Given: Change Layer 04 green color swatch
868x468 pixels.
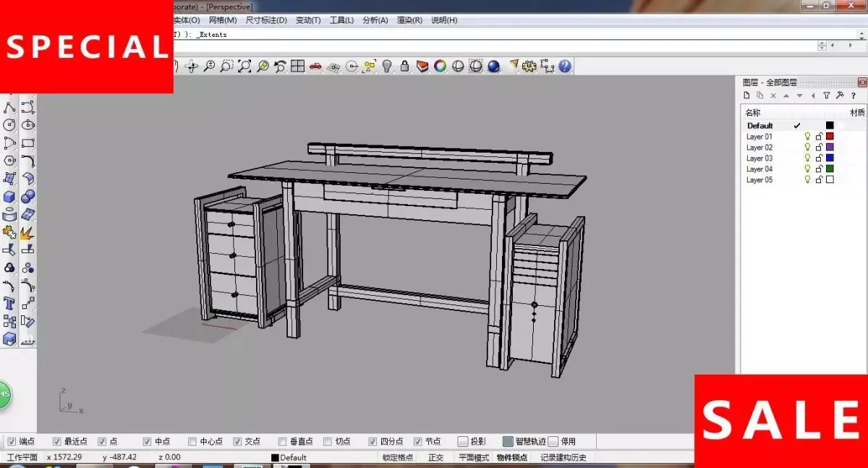Looking at the screenshot, I should (830, 169).
